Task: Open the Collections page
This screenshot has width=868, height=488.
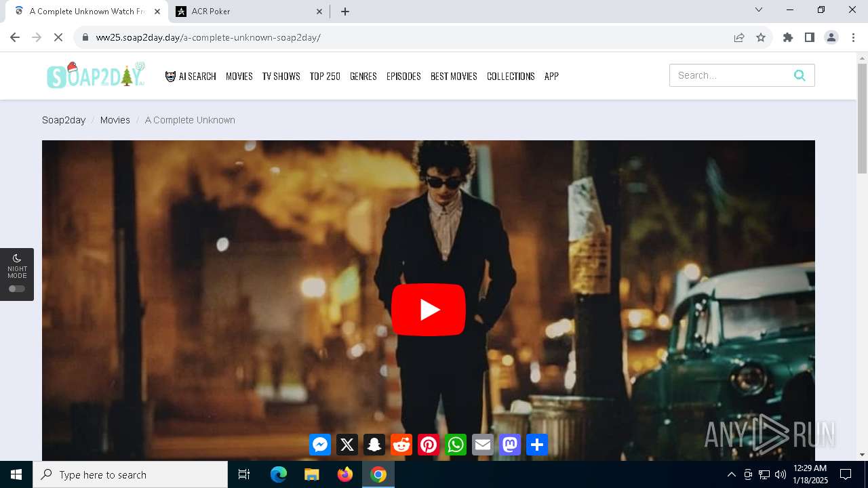Action: tap(511, 76)
